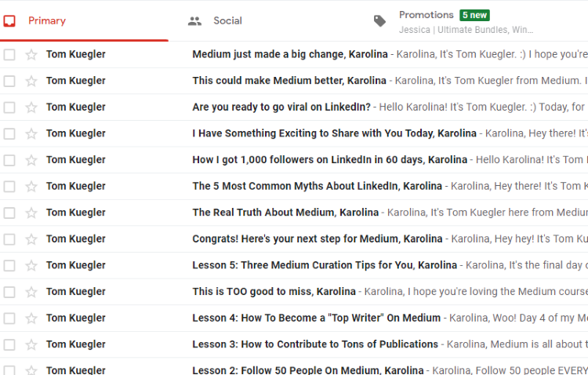This screenshot has width=588, height=375.
Task: Check 'The Real Truth About Medium' email box
Action: click(x=9, y=213)
